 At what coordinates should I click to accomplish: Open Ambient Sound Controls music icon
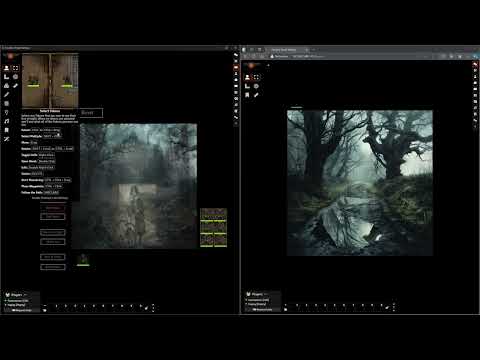(x=7, y=121)
